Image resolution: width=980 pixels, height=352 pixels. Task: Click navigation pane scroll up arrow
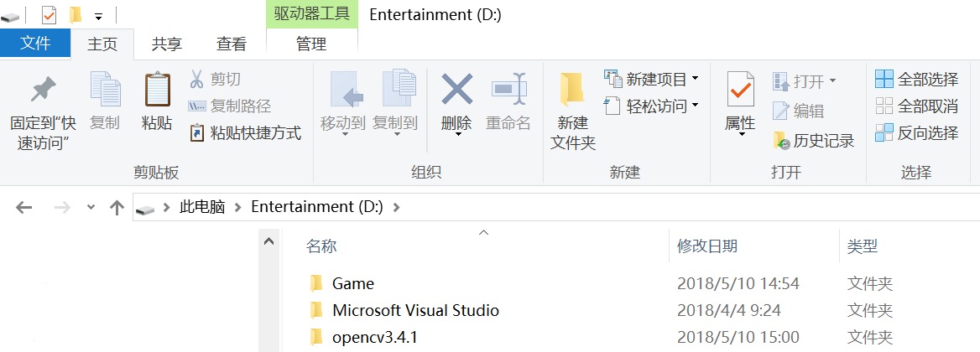coord(268,241)
